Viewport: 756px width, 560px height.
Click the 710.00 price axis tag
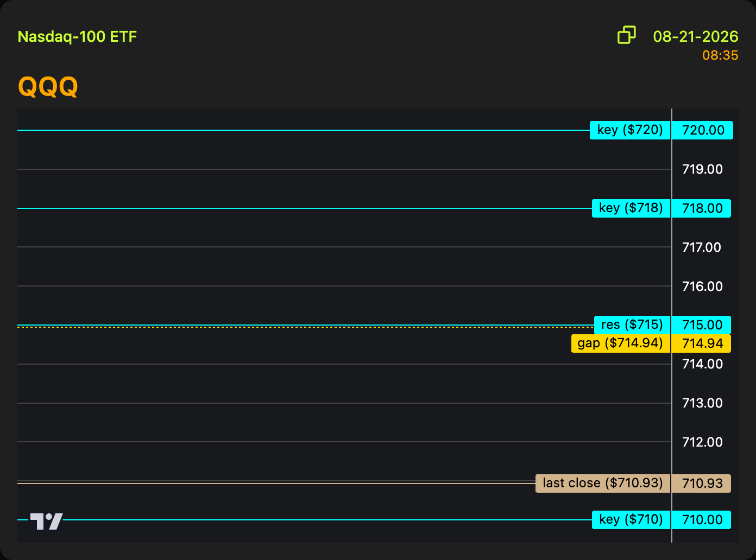coord(702,520)
